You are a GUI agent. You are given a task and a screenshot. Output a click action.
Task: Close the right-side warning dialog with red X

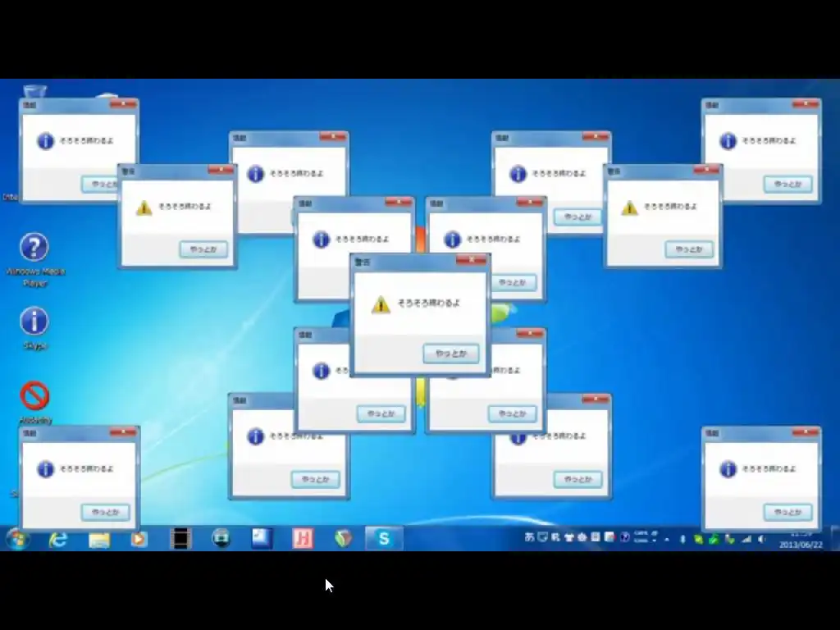point(706,170)
